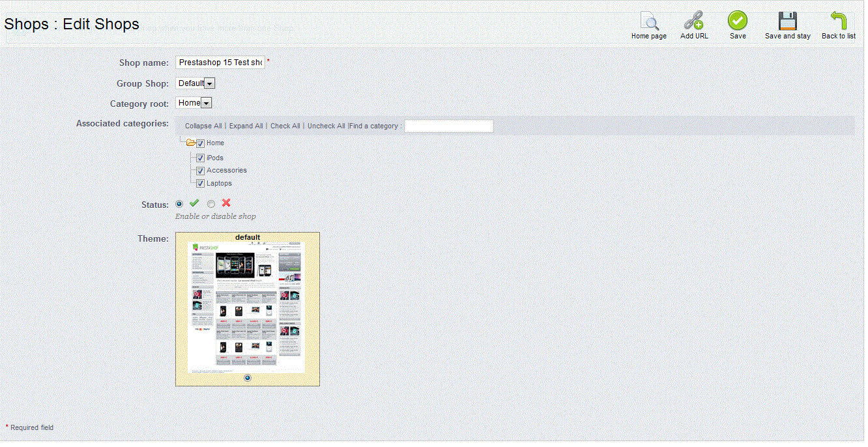Image resolution: width=868 pixels, height=447 pixels.
Task: Click the Uncheck All link
Action: click(x=326, y=126)
